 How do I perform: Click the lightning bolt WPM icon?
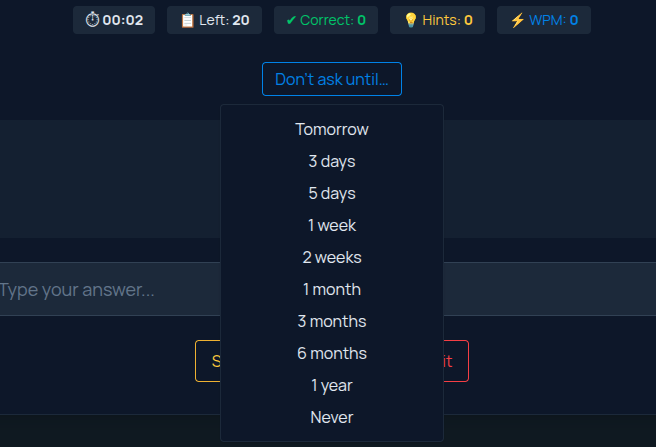(517, 20)
